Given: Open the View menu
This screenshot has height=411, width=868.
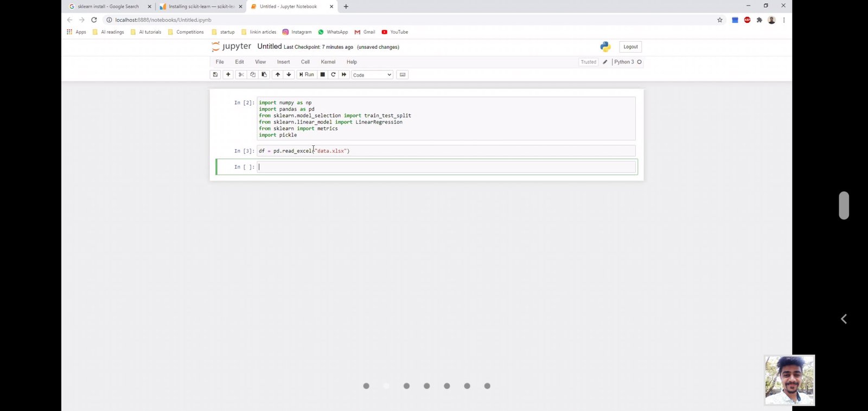Looking at the screenshot, I should coord(260,62).
